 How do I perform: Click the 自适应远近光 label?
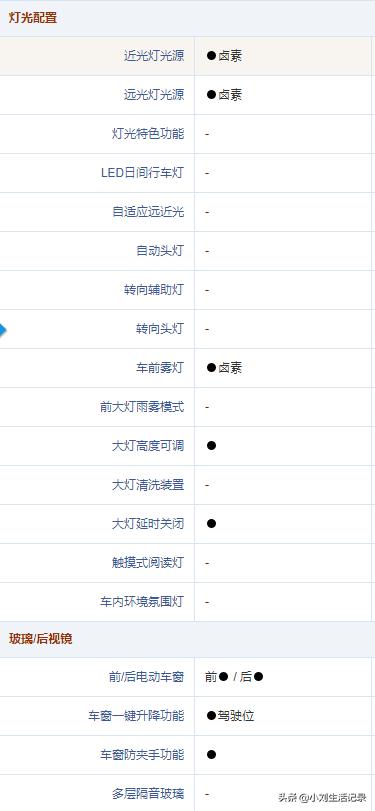pos(148,212)
